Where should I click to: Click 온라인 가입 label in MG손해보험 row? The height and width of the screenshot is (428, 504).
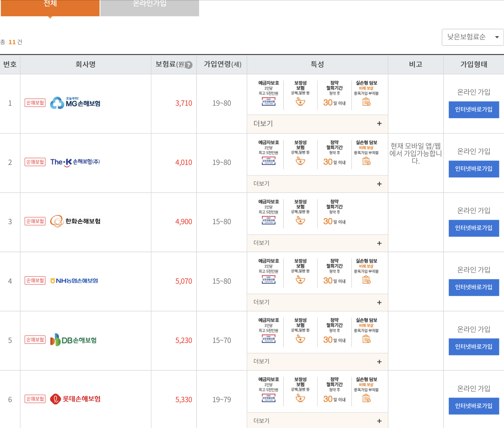[474, 92]
